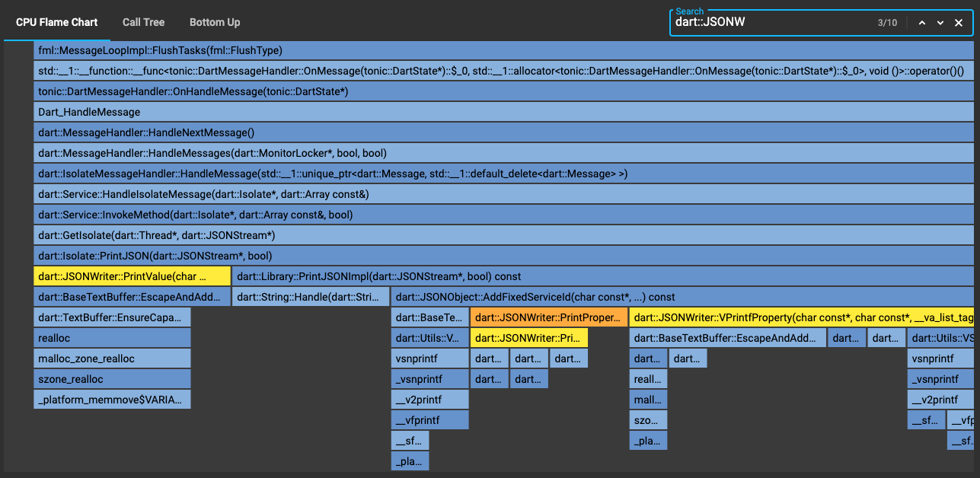Click dart::Isolate::PrintJSON frame
The image size is (980, 478).
(504, 256)
